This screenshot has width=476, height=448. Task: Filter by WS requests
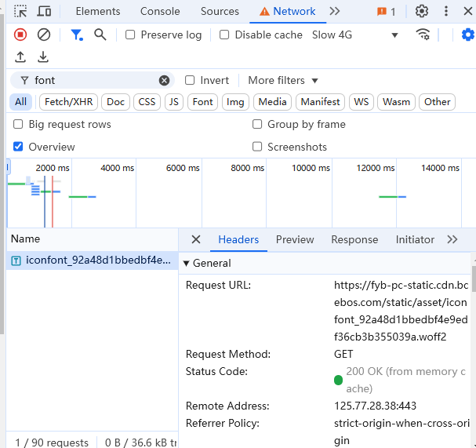tap(362, 102)
